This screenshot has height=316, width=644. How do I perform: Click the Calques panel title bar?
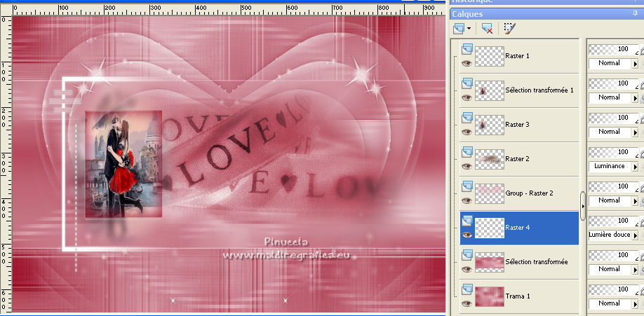tap(546, 14)
